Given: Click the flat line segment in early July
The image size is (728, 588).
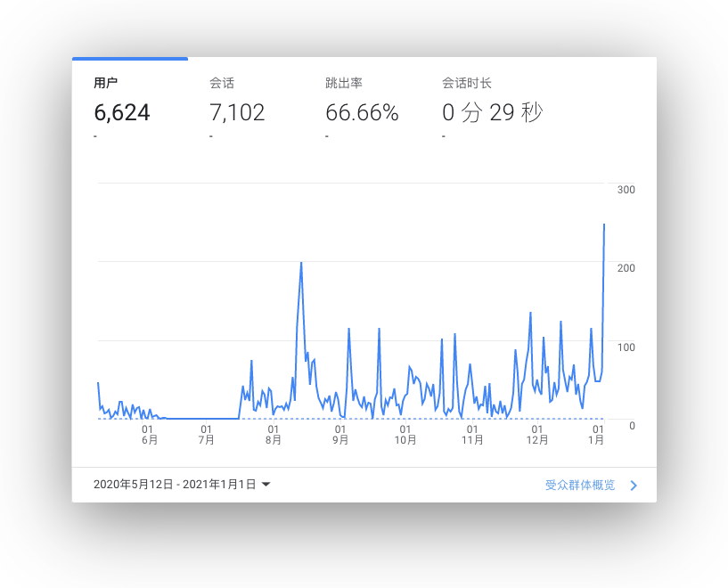Looking at the screenshot, I should [x=205, y=418].
